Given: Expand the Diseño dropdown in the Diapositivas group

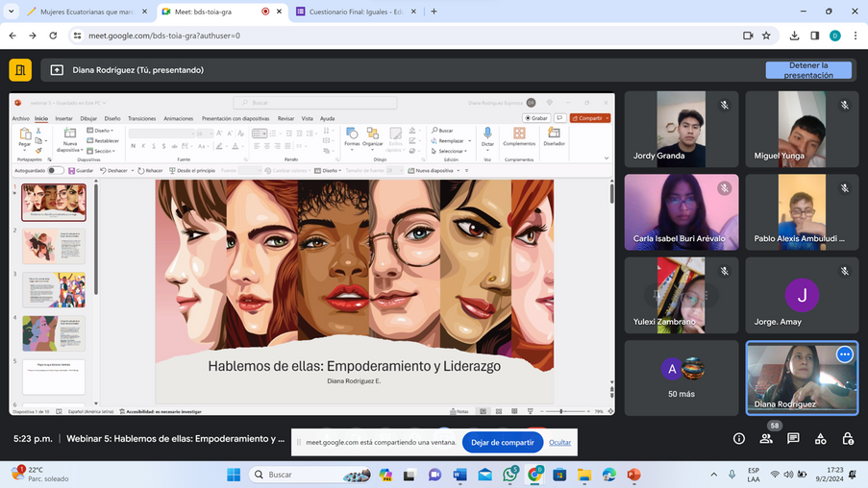Looking at the screenshot, I should click(x=103, y=131).
